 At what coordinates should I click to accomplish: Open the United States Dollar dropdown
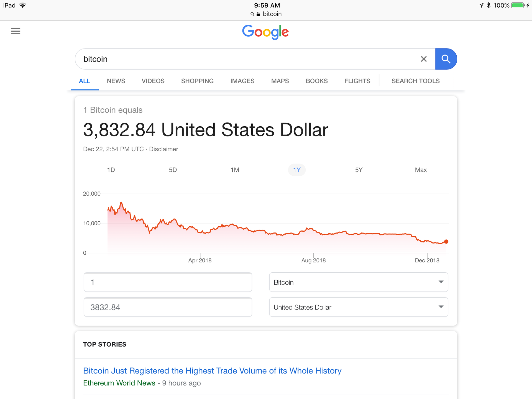(358, 307)
